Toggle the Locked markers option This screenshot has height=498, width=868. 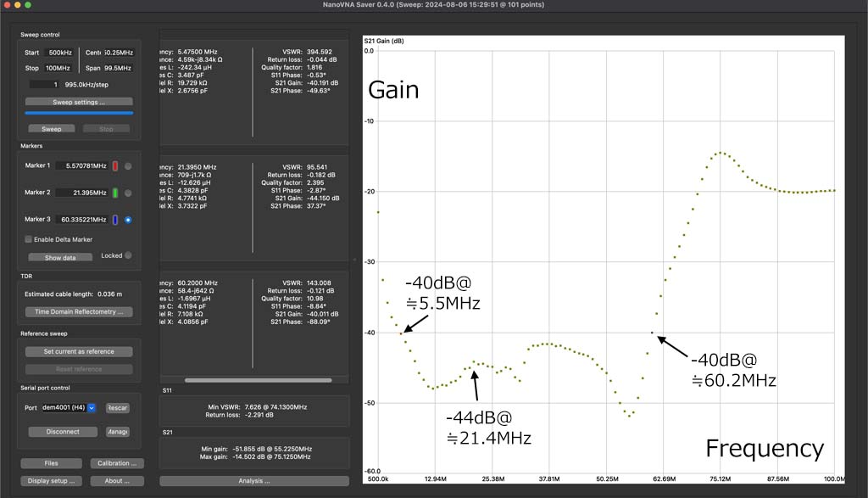(128, 255)
